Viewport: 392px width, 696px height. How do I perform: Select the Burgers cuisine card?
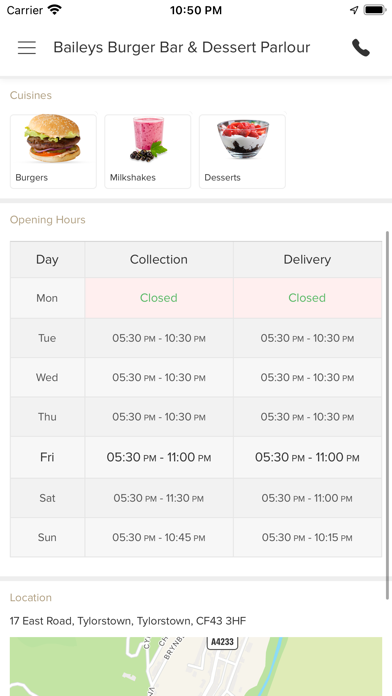click(x=53, y=151)
